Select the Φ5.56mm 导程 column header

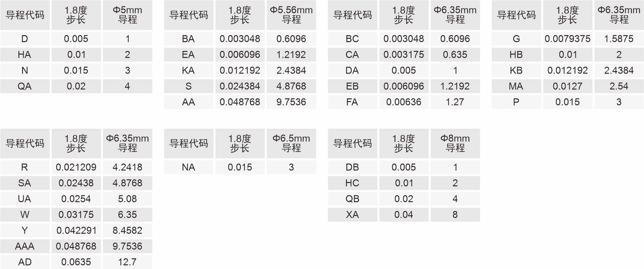tap(291, 15)
